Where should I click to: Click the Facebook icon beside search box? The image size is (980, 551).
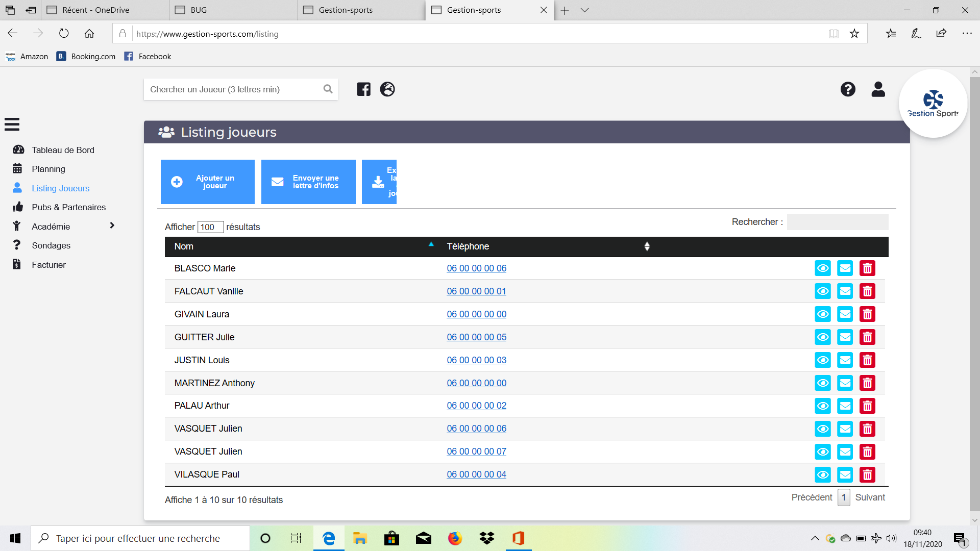click(363, 89)
